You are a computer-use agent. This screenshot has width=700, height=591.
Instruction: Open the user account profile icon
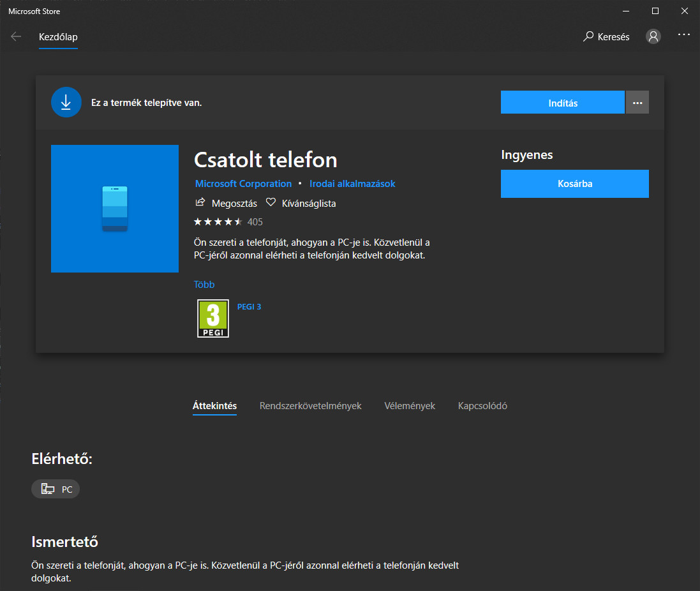pos(653,36)
